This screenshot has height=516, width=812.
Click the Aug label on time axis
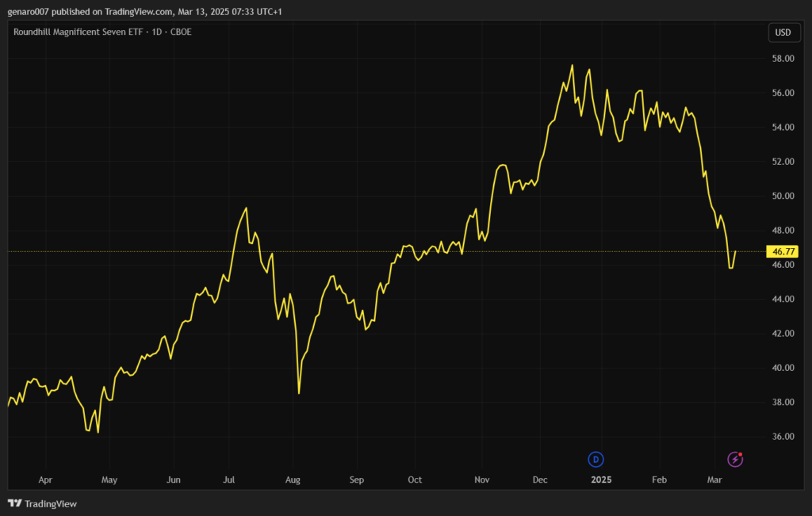(293, 480)
